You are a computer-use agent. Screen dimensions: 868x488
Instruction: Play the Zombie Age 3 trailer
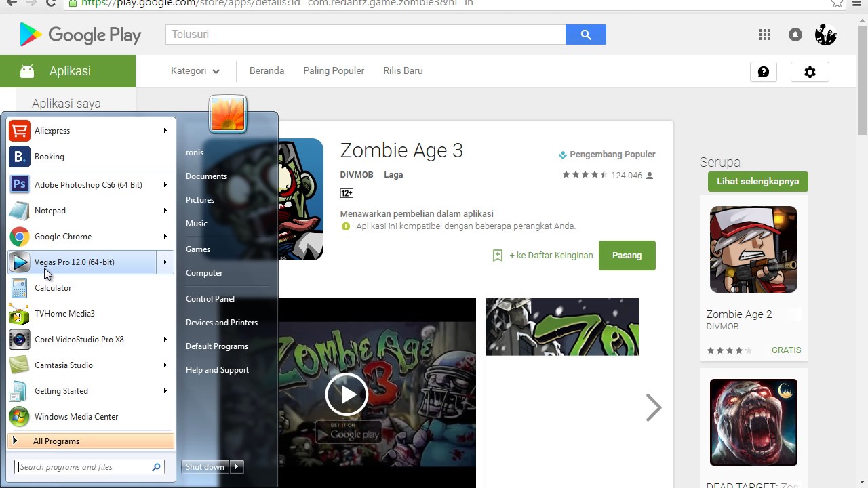pyautogui.click(x=347, y=394)
